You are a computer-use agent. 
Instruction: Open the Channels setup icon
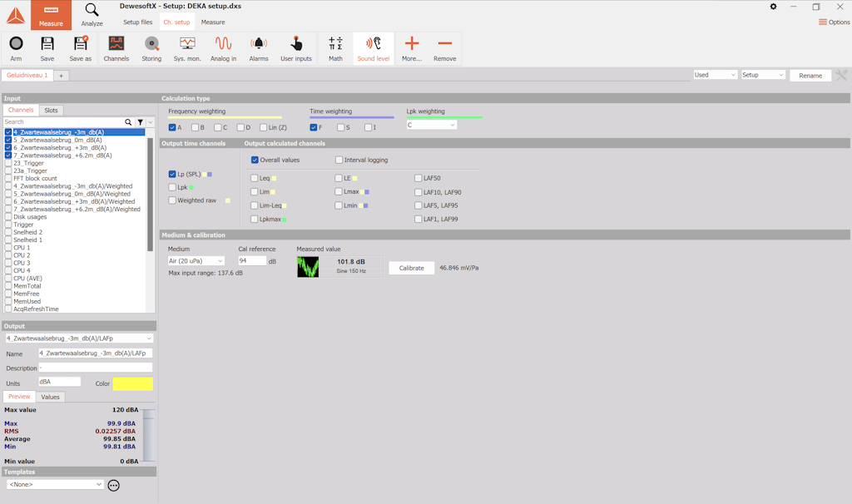coord(116,43)
